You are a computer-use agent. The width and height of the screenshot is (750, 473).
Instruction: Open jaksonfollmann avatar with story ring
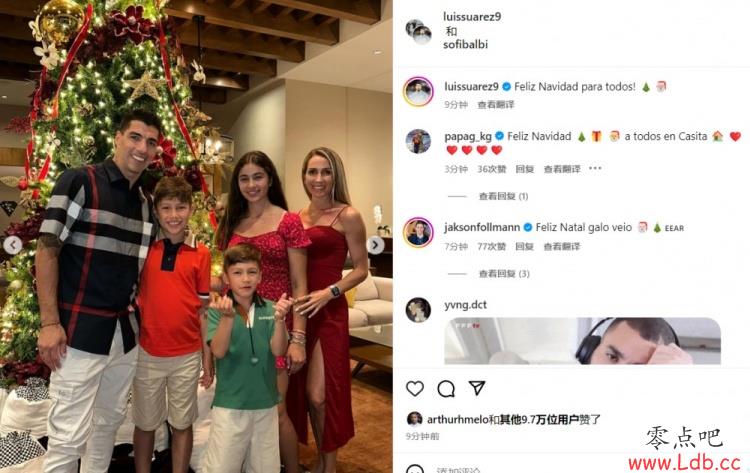(x=418, y=232)
